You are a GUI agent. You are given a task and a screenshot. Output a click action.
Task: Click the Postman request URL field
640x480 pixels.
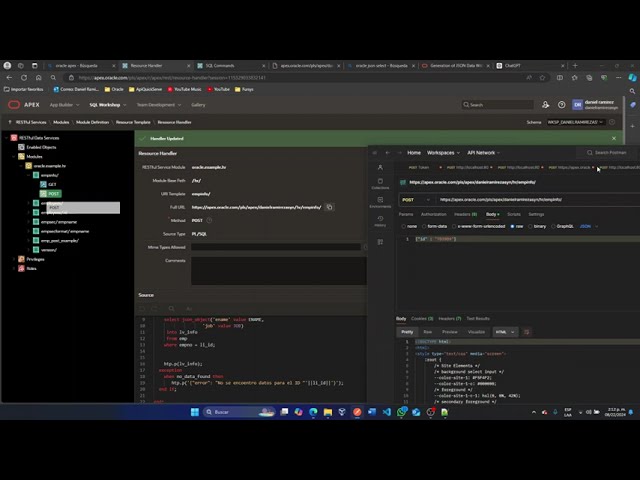tap(539, 200)
